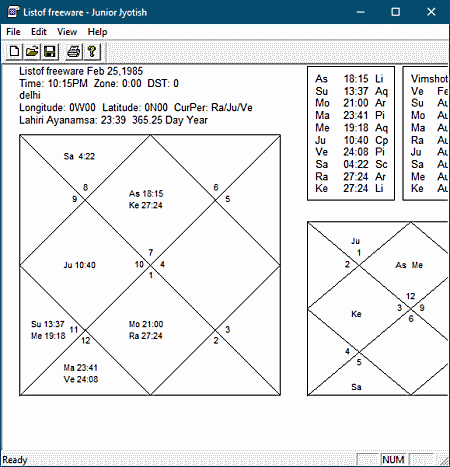The width and height of the screenshot is (450, 467).
Task: Click 'As 18:15' in the main chart
Action: tap(146, 194)
